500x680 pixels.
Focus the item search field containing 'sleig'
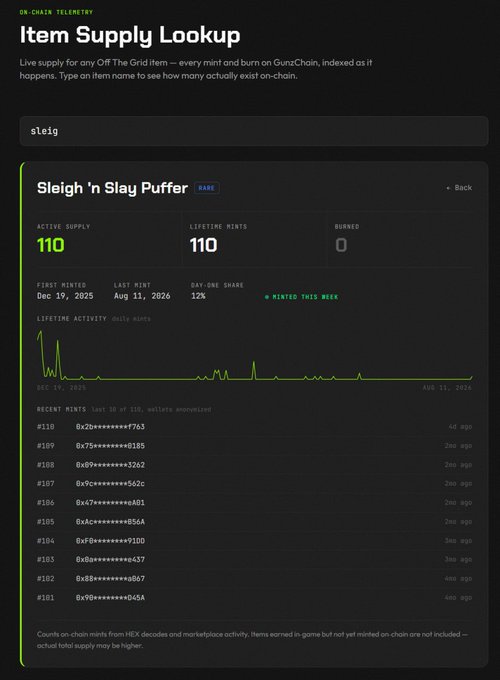pyautogui.click(x=254, y=131)
